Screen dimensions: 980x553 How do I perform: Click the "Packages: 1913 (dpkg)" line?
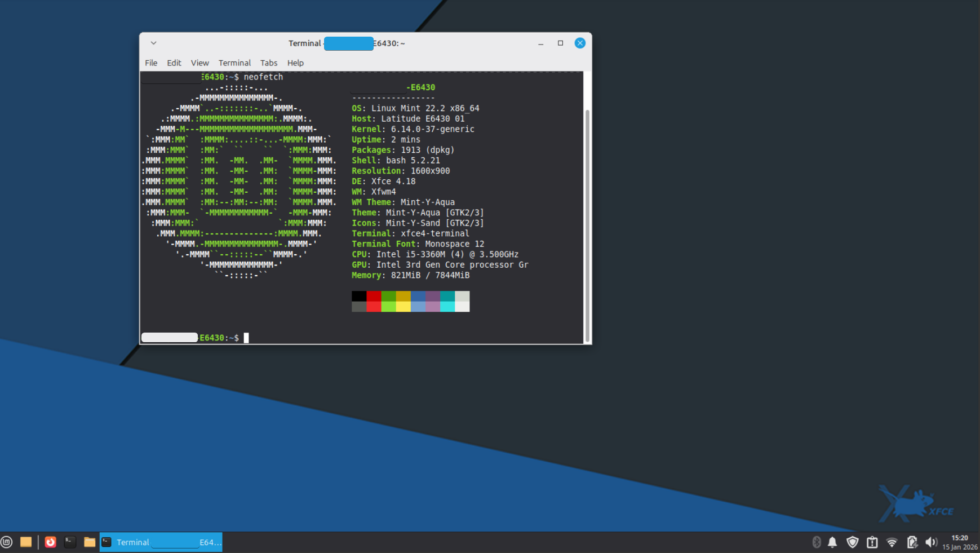[403, 150]
